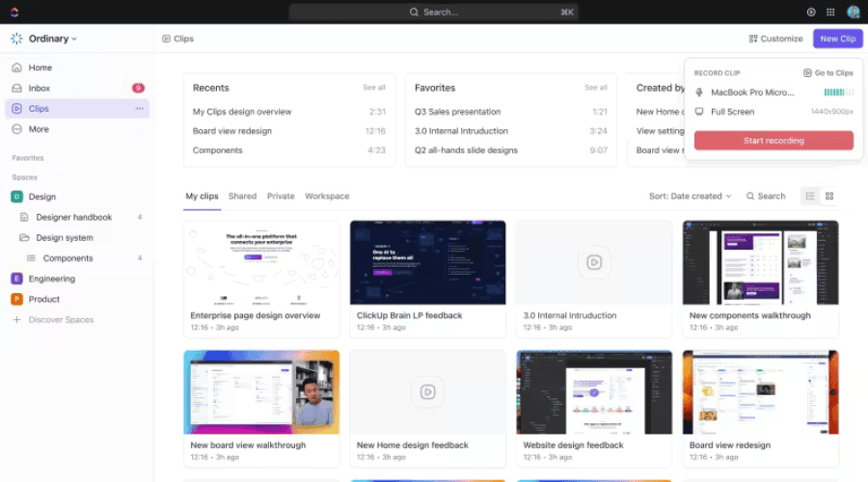
Task: Open the user avatar menu
Action: 854,13
